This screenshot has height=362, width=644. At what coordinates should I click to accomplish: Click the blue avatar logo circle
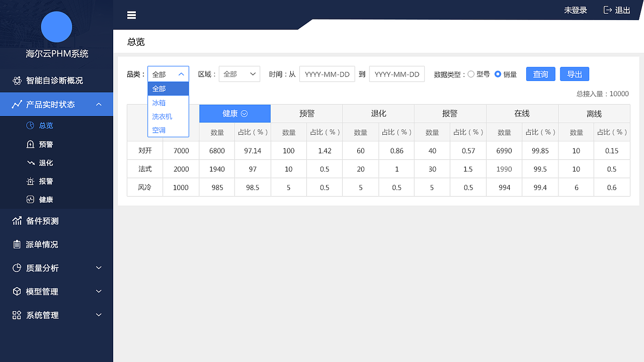pos(56,27)
